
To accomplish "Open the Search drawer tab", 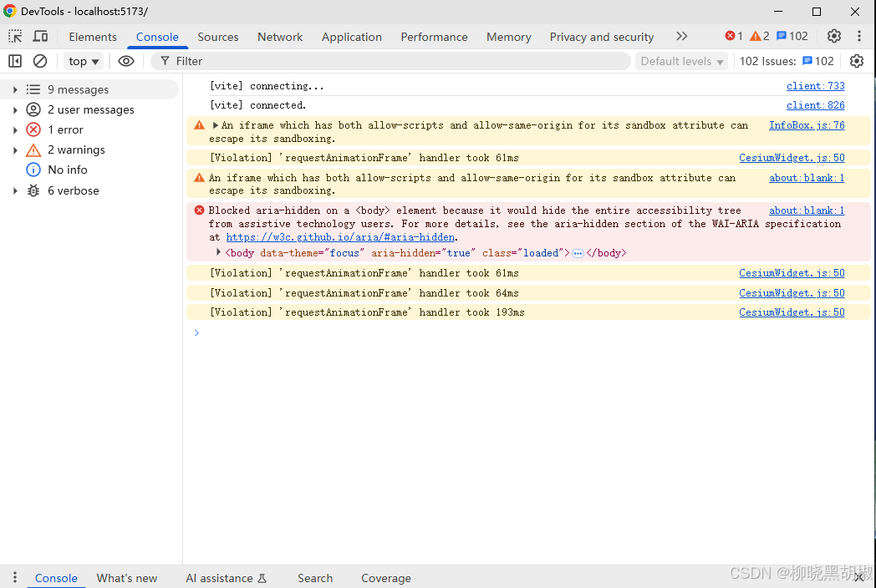I will pyautogui.click(x=315, y=578).
